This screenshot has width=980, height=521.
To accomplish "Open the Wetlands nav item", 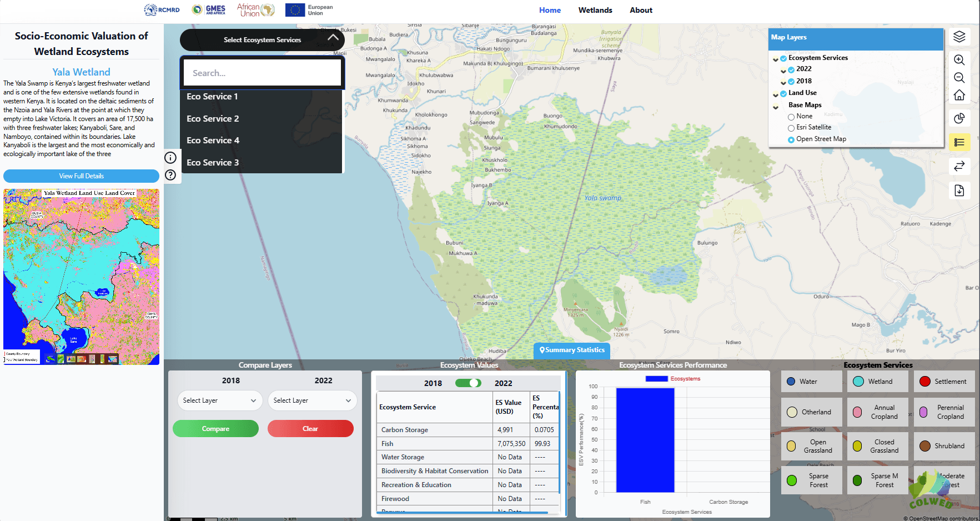I will pyautogui.click(x=595, y=10).
